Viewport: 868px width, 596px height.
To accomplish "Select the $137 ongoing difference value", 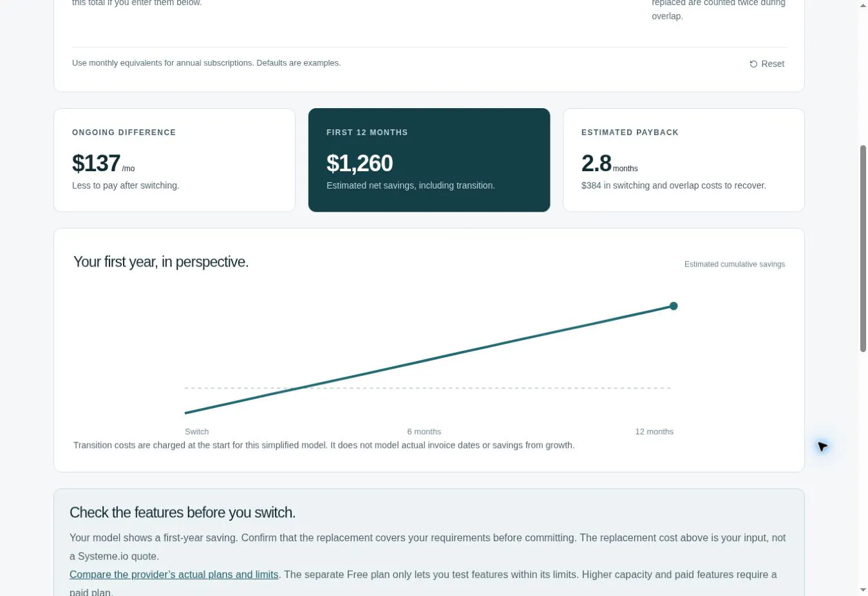I will tap(96, 163).
